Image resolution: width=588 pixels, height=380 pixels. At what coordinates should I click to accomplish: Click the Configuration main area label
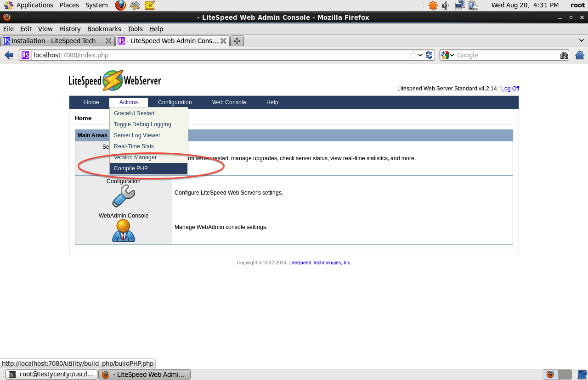(124, 181)
